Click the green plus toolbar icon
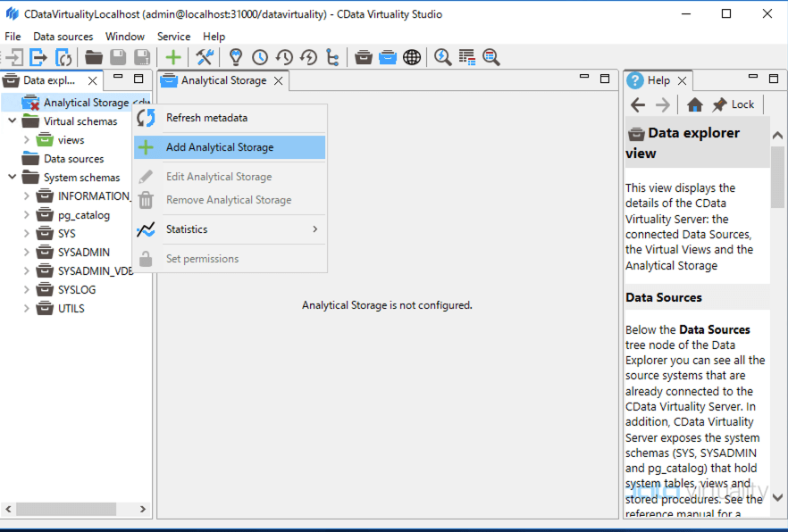This screenshot has height=532, width=788. (173, 57)
